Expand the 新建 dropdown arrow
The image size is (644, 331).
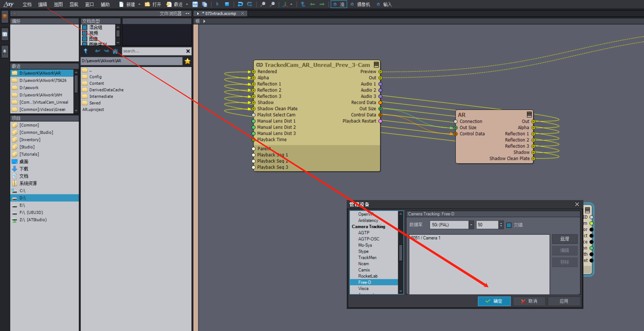pyautogui.click(x=139, y=4)
